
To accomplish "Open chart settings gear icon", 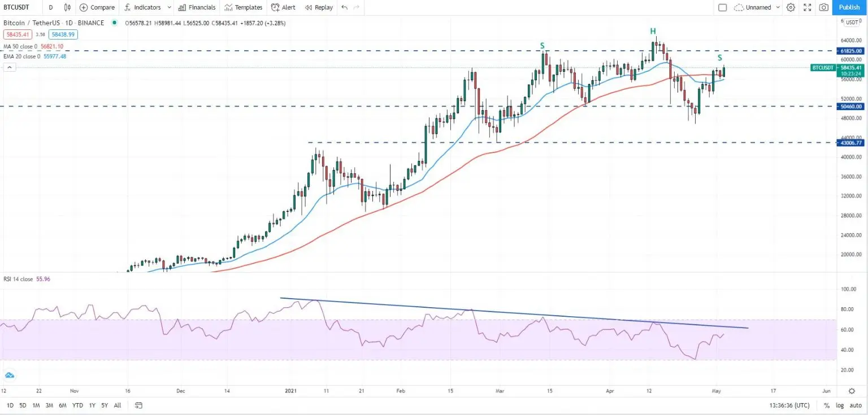I will (791, 7).
